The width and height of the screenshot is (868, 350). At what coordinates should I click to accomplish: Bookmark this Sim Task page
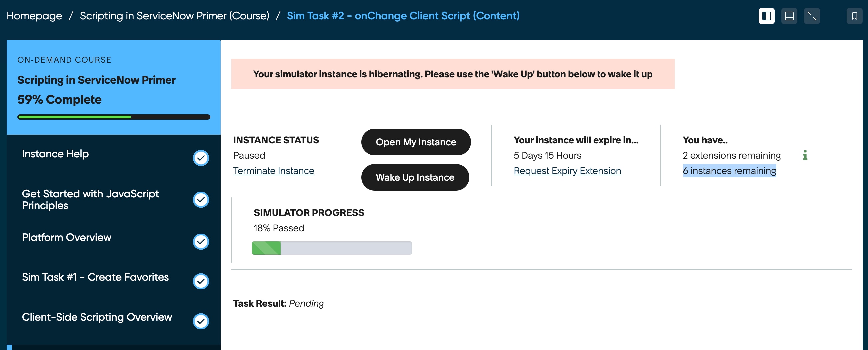854,16
